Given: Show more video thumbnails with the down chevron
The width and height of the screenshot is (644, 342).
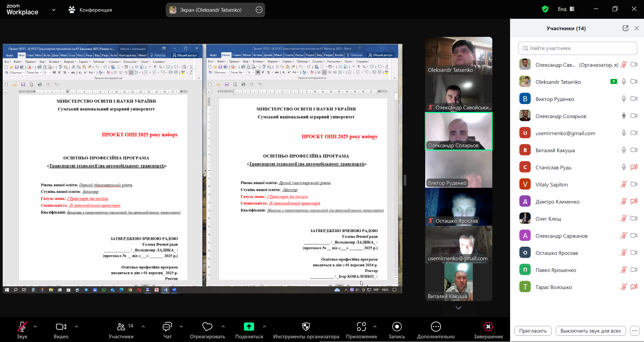Looking at the screenshot, I should pyautogui.click(x=458, y=308).
